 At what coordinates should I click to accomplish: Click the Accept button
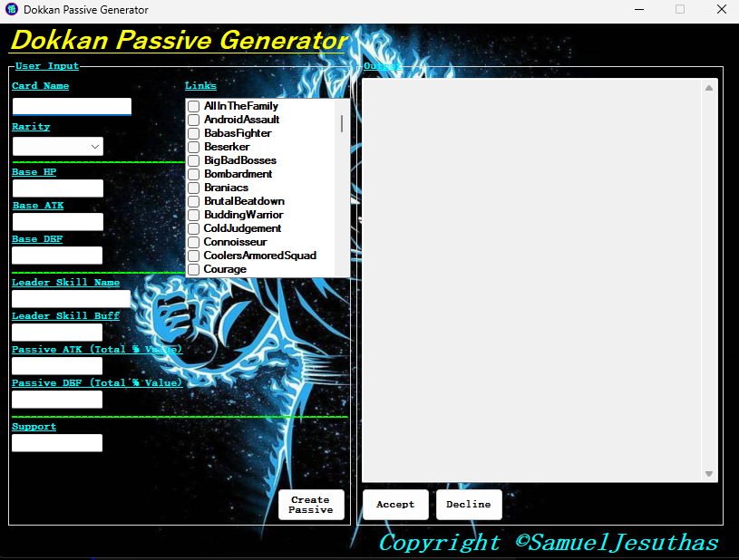tap(395, 505)
